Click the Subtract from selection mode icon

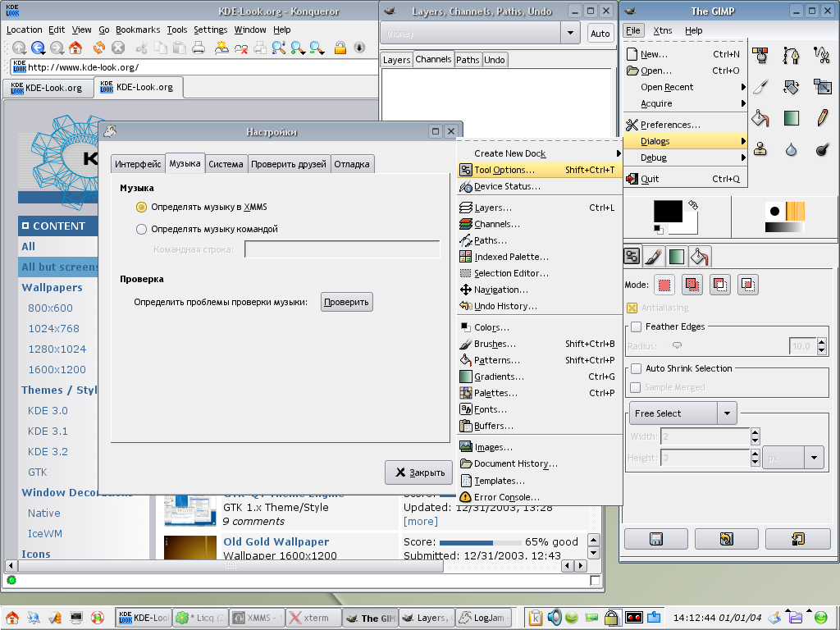pyautogui.click(x=720, y=285)
